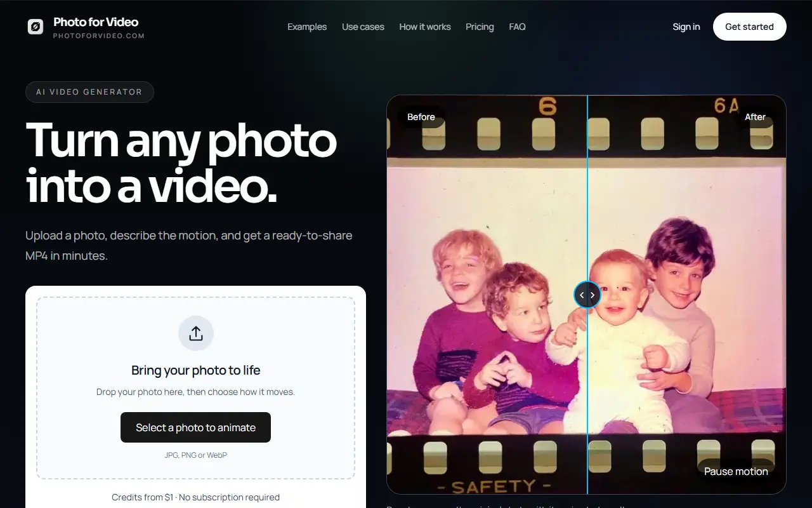Click the photo drop zone area
812x508 pixels.
click(195, 388)
